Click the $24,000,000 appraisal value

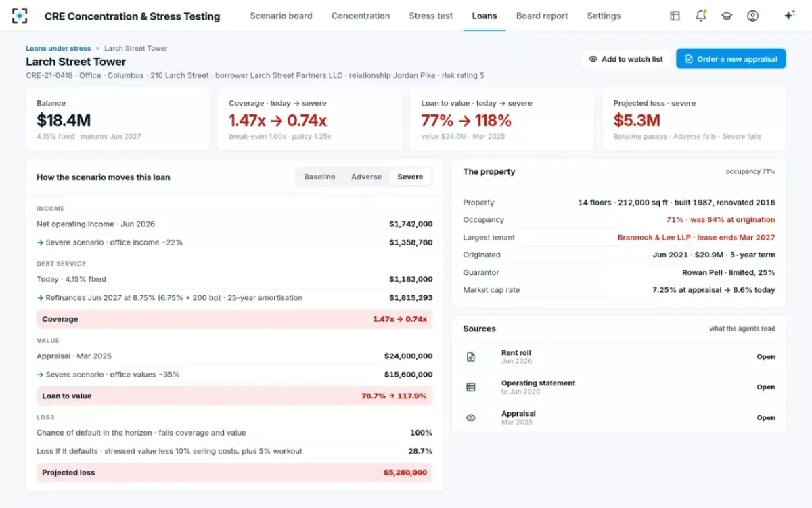point(408,356)
